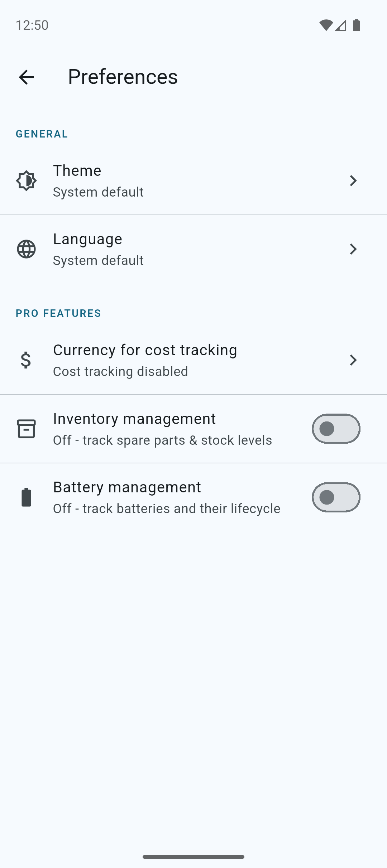This screenshot has width=387, height=868.
Task: Click the Battery management battery icon
Action: coord(26,497)
